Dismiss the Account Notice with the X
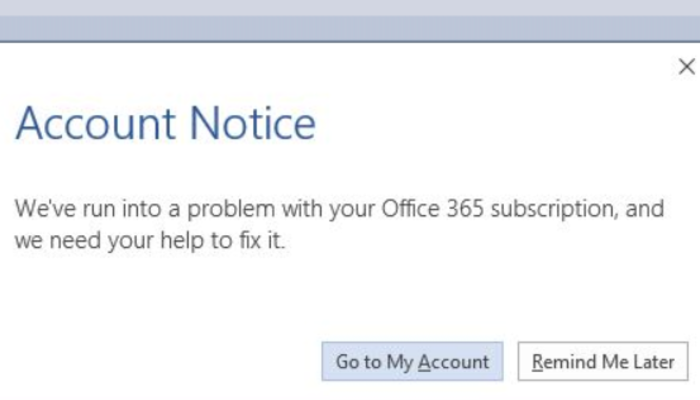 pos(687,67)
